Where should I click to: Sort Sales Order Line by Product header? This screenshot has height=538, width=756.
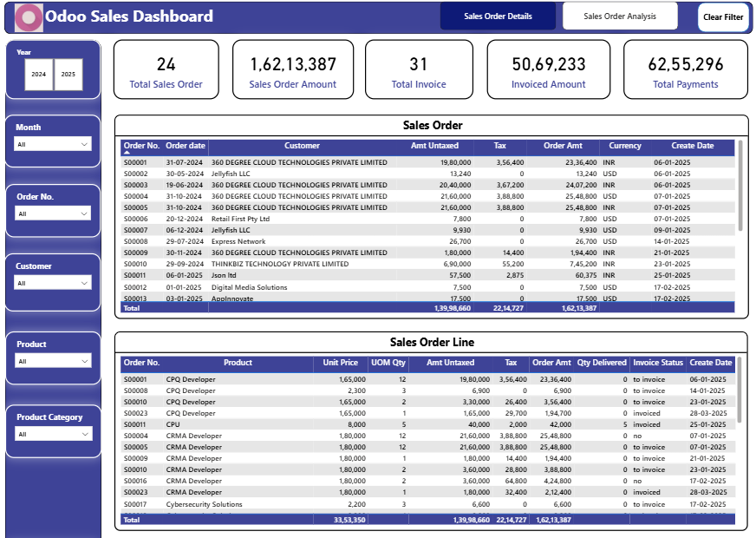(238, 363)
